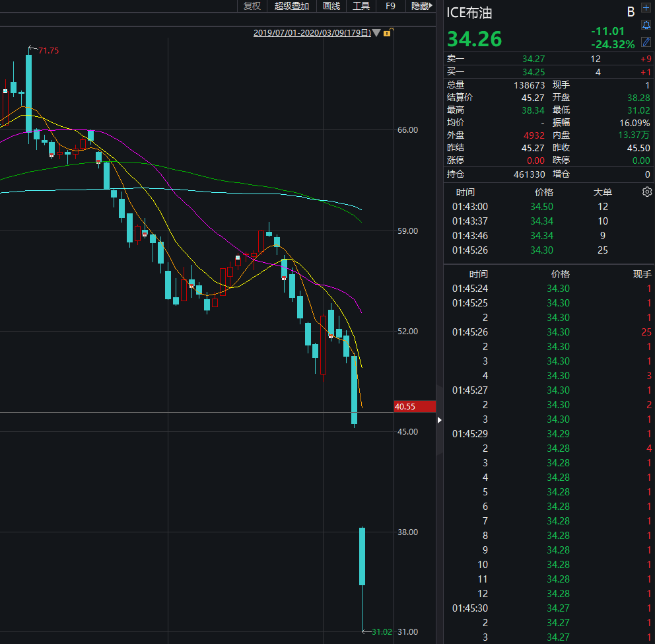
Task: Click the 31.02 low price label
Action: coord(382,632)
